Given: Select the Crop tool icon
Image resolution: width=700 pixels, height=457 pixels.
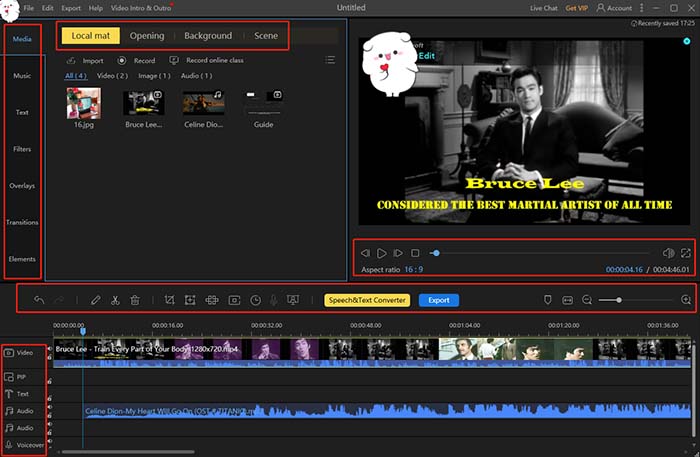Looking at the screenshot, I should pyautogui.click(x=169, y=300).
